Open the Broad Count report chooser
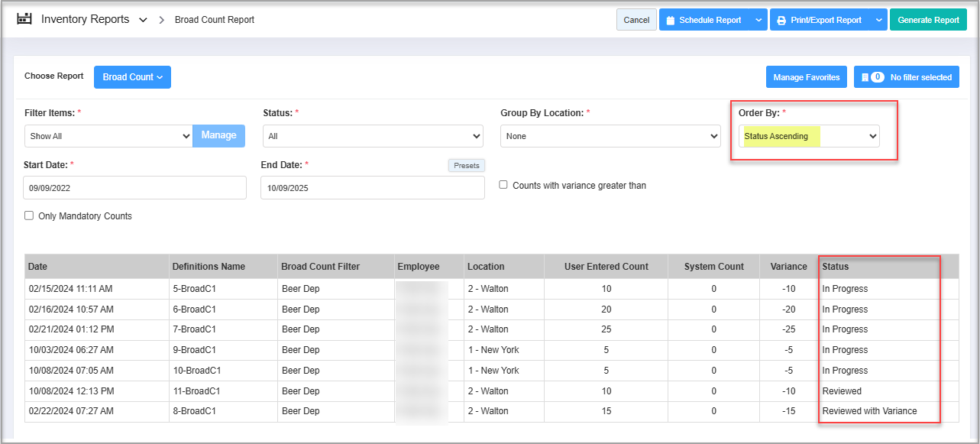This screenshot has height=444, width=980. [132, 77]
